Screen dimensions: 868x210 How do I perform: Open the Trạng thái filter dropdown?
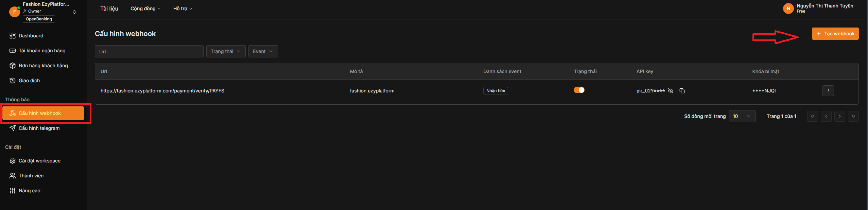pyautogui.click(x=226, y=51)
